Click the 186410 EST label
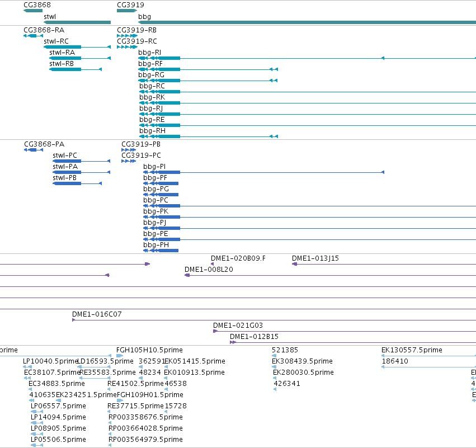476x448 pixels. tap(395, 361)
